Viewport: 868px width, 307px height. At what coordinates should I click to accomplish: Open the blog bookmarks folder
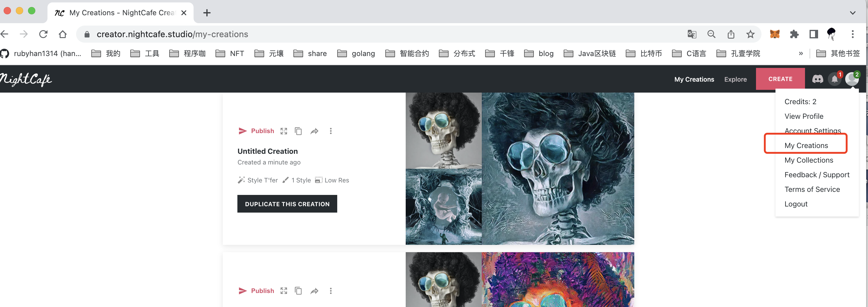539,53
